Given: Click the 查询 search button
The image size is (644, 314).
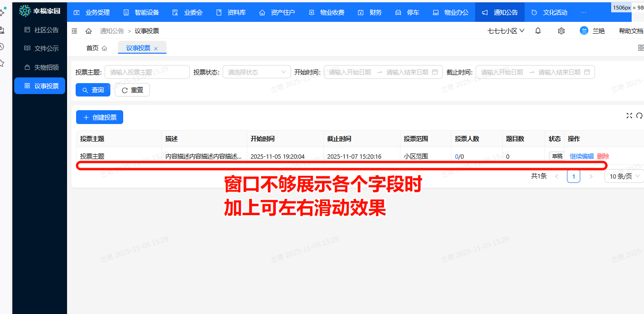Looking at the screenshot, I should (x=93, y=90).
